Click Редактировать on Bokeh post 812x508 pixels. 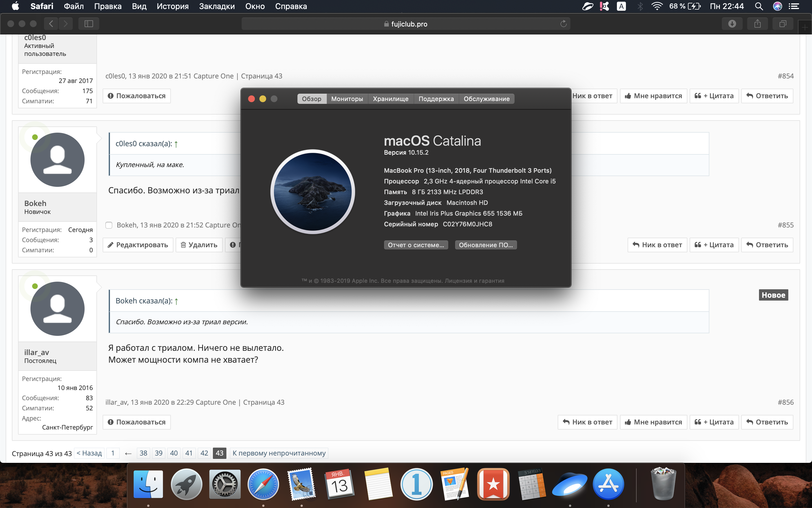(138, 245)
